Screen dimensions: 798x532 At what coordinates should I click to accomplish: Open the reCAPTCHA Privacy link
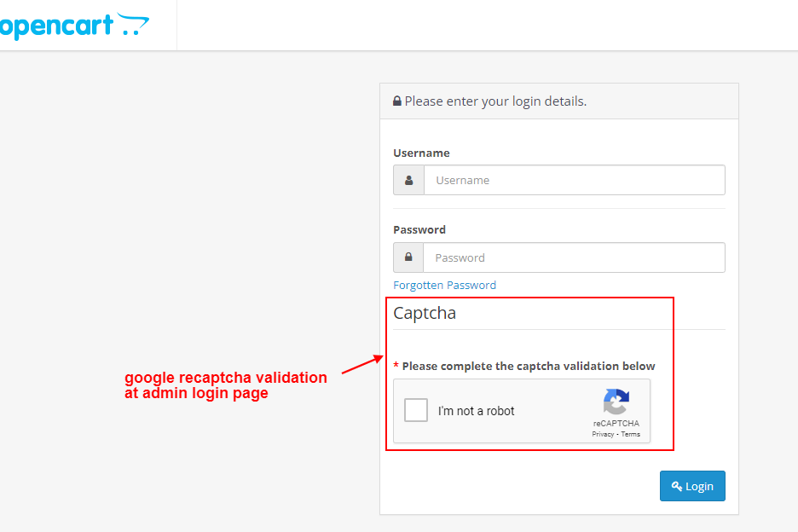click(603, 434)
